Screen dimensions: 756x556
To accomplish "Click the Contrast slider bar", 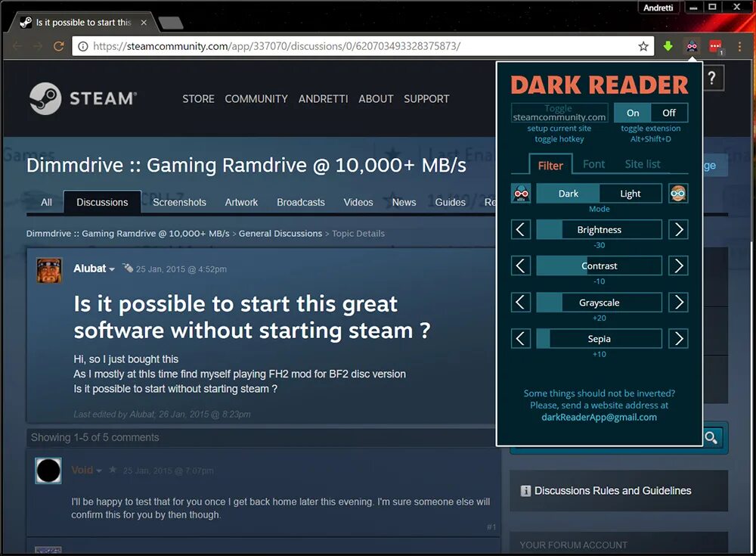I will (600, 266).
